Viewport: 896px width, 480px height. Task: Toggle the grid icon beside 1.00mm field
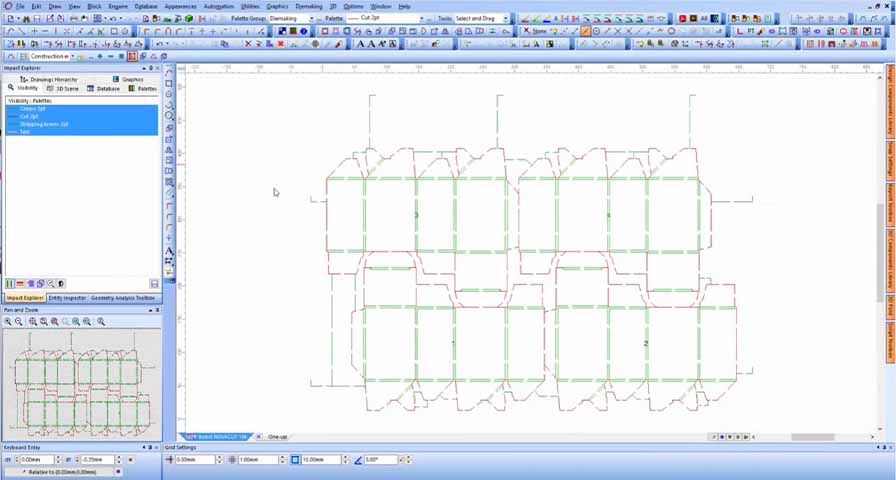pos(232,459)
